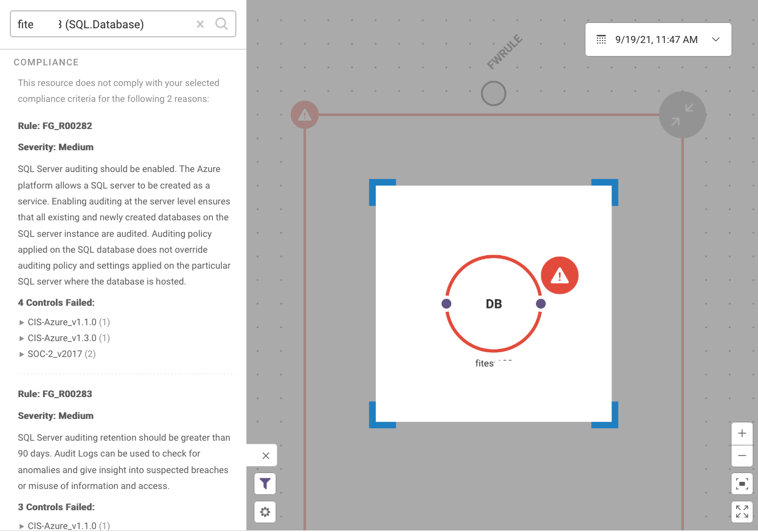This screenshot has width=758, height=532.
Task: Select the DB database node
Action: 494,303
